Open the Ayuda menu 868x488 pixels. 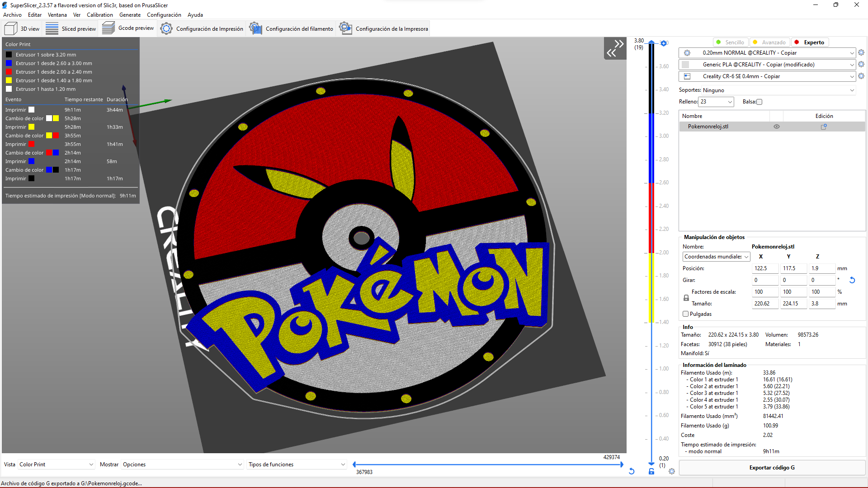pos(195,15)
